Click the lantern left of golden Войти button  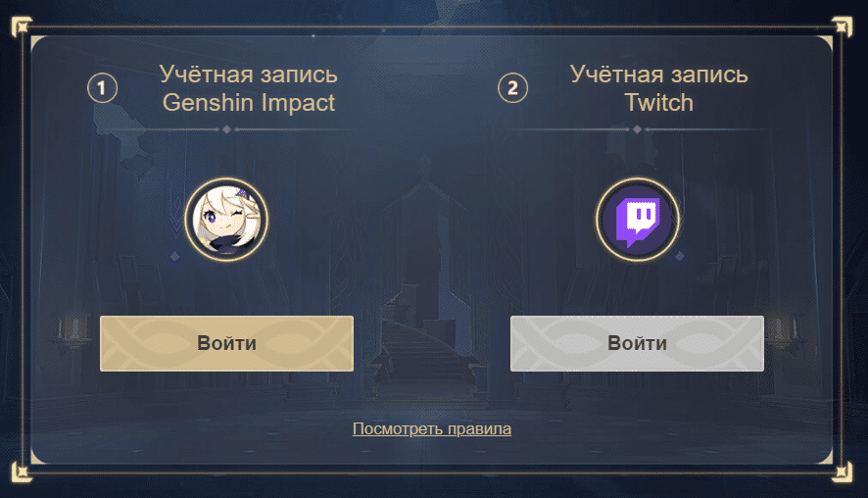pyautogui.click(x=73, y=328)
